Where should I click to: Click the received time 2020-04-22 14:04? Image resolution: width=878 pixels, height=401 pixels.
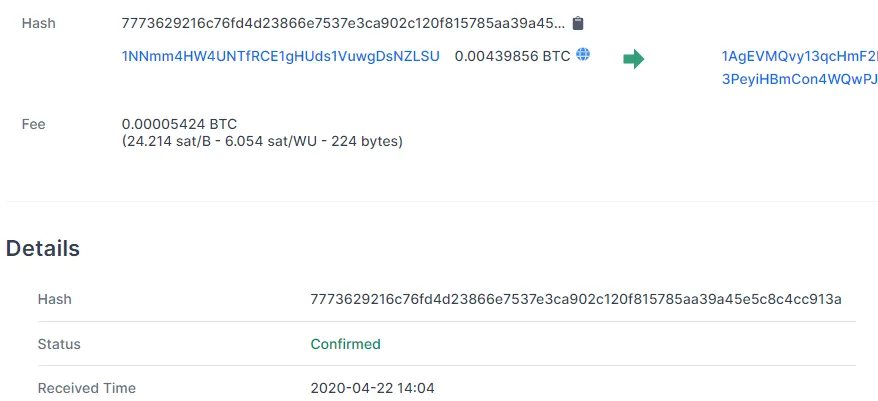click(372, 388)
